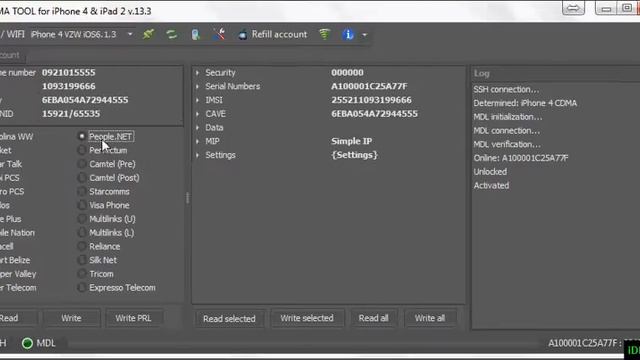
Task: Click the Refill account button
Action: pos(272,35)
